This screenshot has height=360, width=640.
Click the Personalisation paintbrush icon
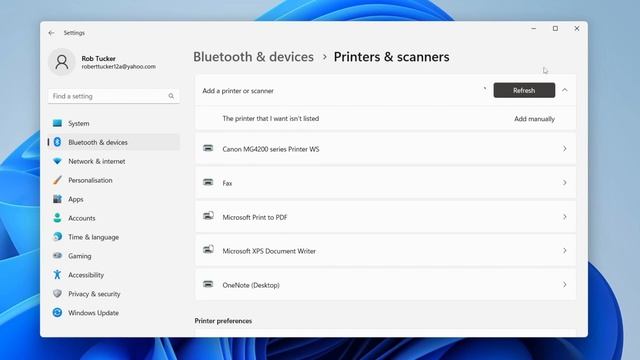point(57,180)
